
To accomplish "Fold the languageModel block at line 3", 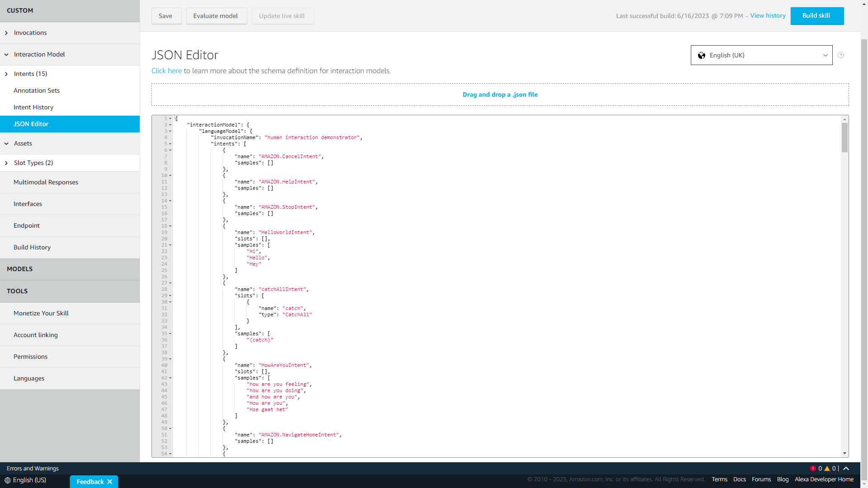I will 170,131.
